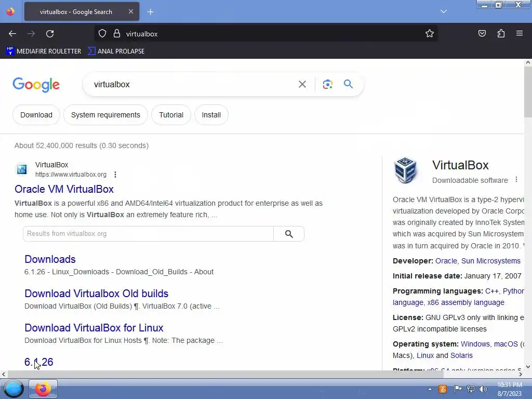532x399 pixels.
Task: Click the Firefox taskbar button
Action: 43,389
